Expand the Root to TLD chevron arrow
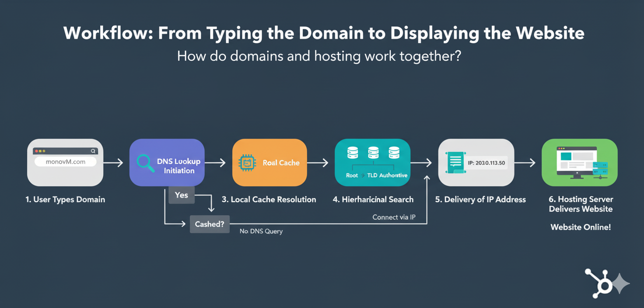Viewport: 644px width, 308px height. [363, 175]
